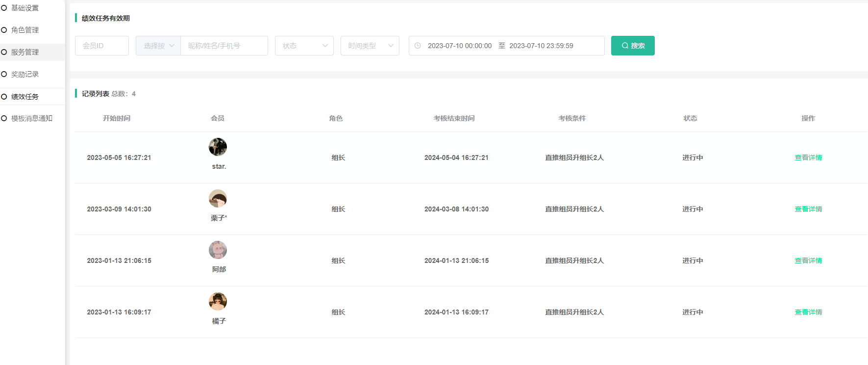The width and height of the screenshot is (868, 365).
Task: Click 橘子 member avatar
Action: [218, 302]
